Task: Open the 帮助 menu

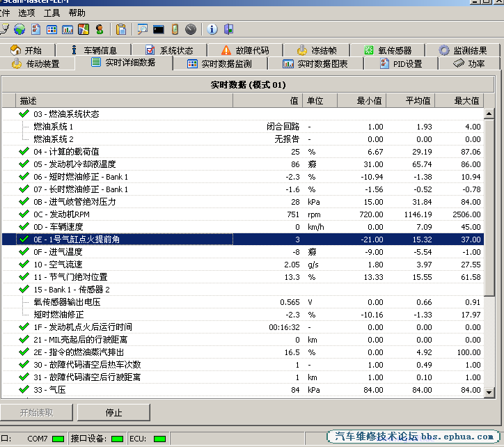Action: [x=77, y=13]
